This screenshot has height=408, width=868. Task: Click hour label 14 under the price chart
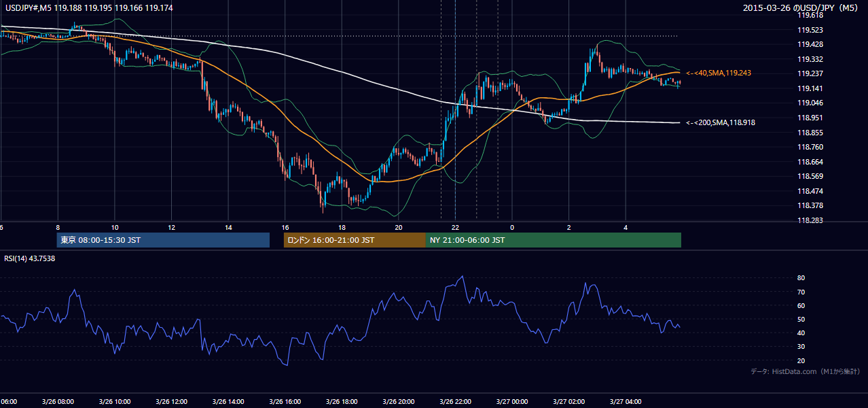click(228, 228)
